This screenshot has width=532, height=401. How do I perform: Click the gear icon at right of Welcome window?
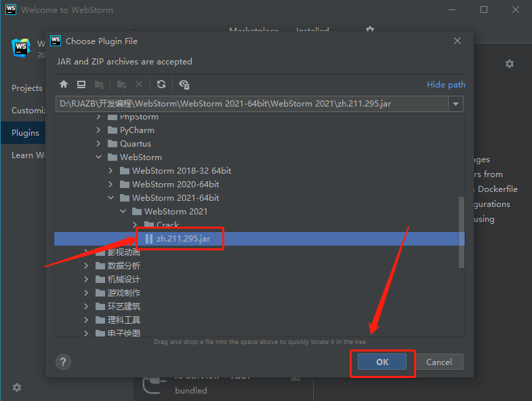pos(509,64)
